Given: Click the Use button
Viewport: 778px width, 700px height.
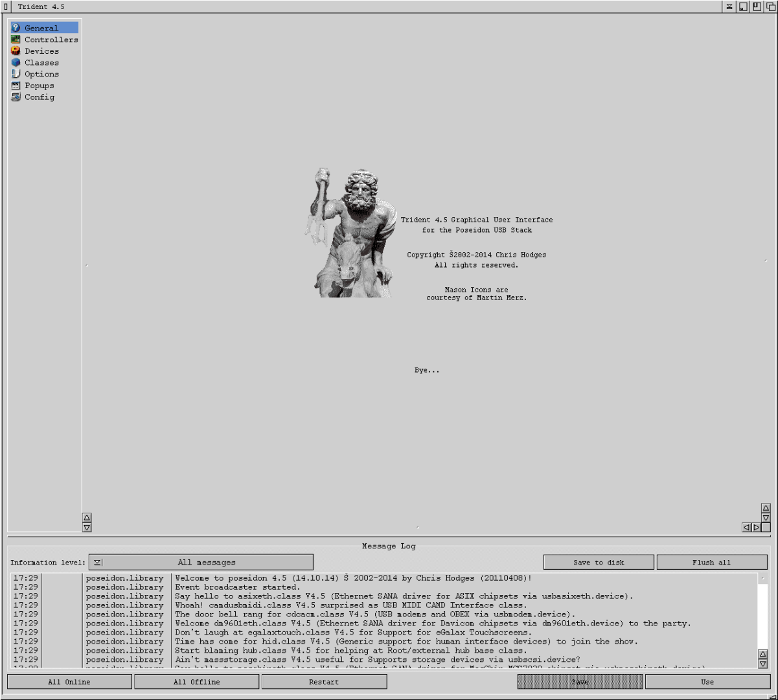Looking at the screenshot, I should tap(707, 682).
